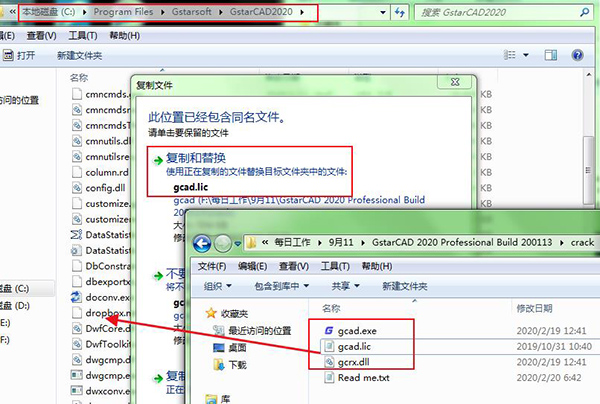
Task: Select the gcrx.dll file in crack folder
Action: [347, 362]
